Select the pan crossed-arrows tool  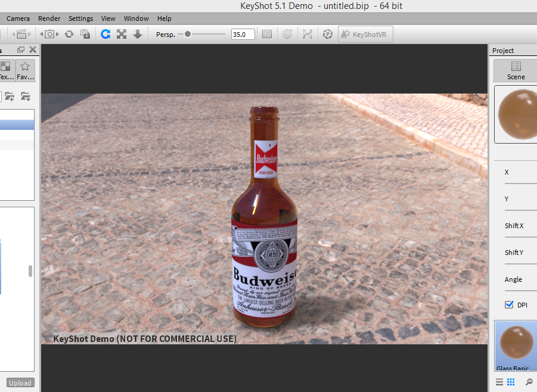[x=122, y=34]
